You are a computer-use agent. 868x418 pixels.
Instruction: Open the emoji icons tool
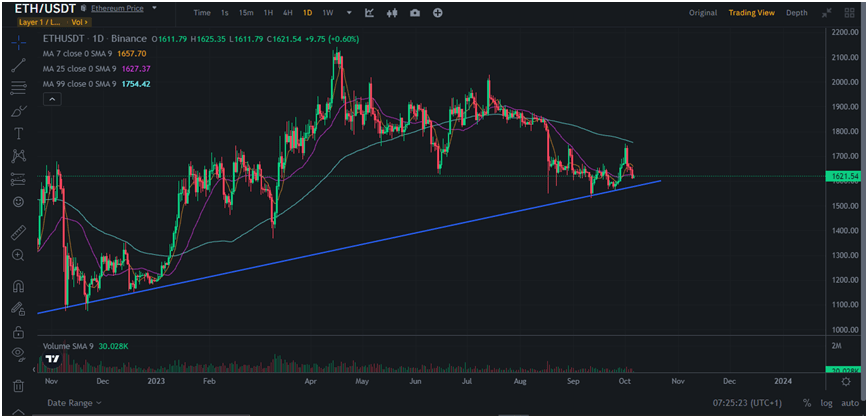[18, 202]
